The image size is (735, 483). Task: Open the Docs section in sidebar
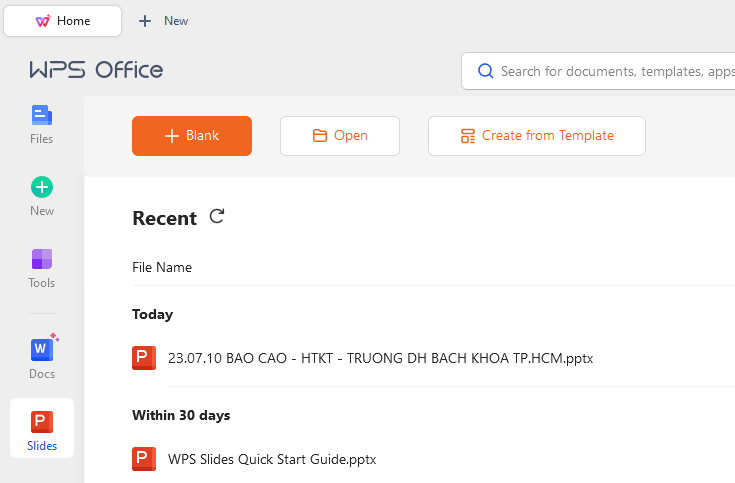click(x=42, y=357)
